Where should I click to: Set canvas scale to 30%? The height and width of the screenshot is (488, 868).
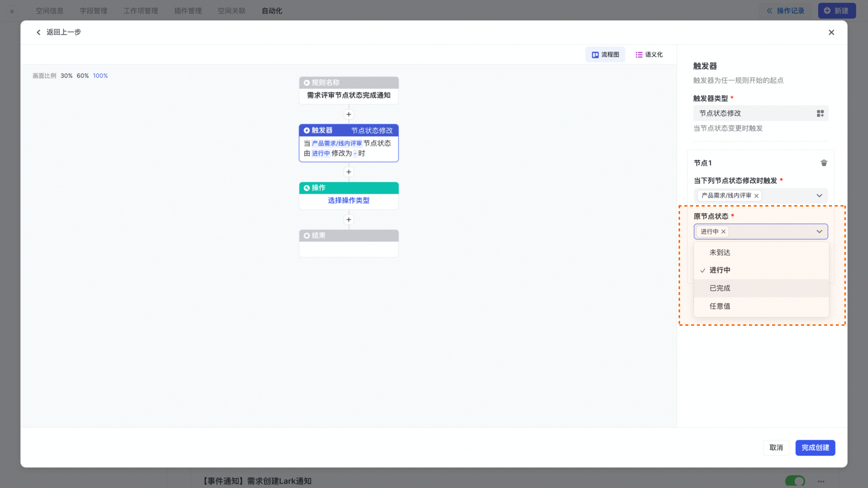[66, 76]
